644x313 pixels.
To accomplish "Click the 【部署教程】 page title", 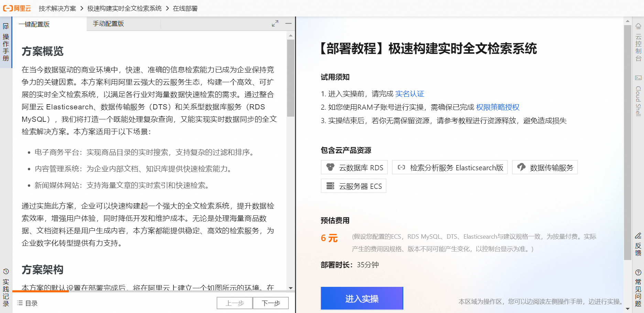I will [428, 48].
